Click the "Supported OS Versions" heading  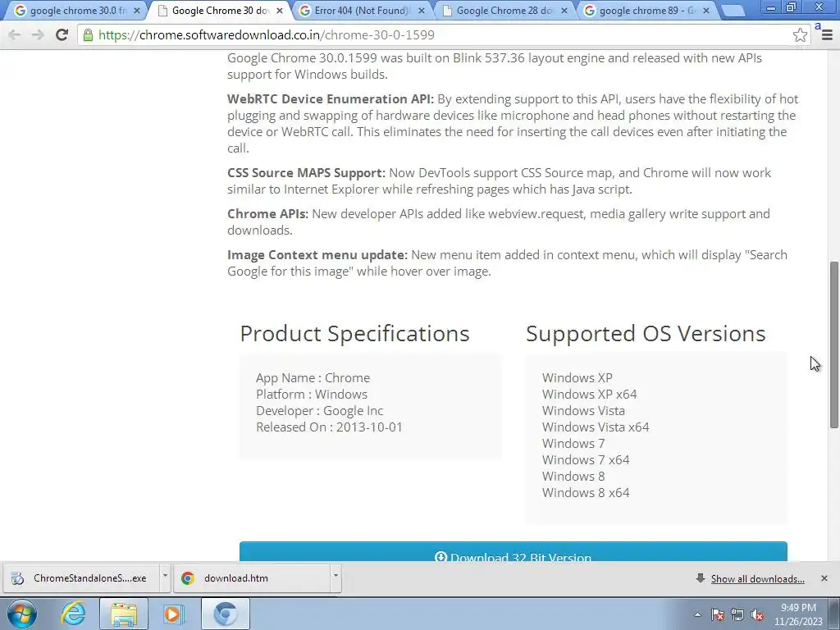coord(646,333)
